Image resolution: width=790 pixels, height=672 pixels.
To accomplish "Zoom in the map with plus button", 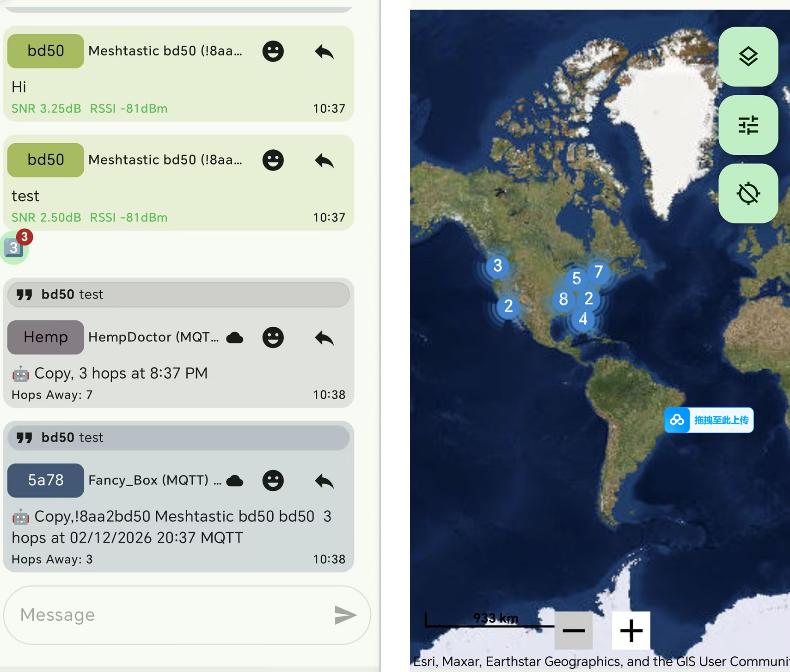I will click(631, 630).
